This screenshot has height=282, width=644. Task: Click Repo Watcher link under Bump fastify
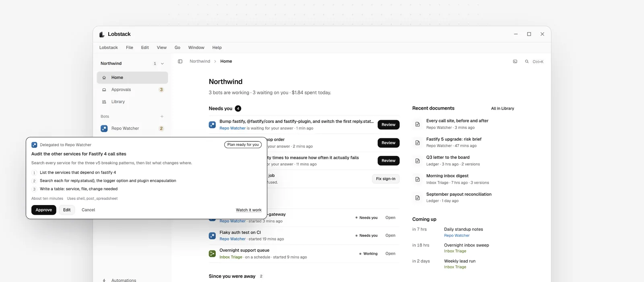(x=233, y=128)
